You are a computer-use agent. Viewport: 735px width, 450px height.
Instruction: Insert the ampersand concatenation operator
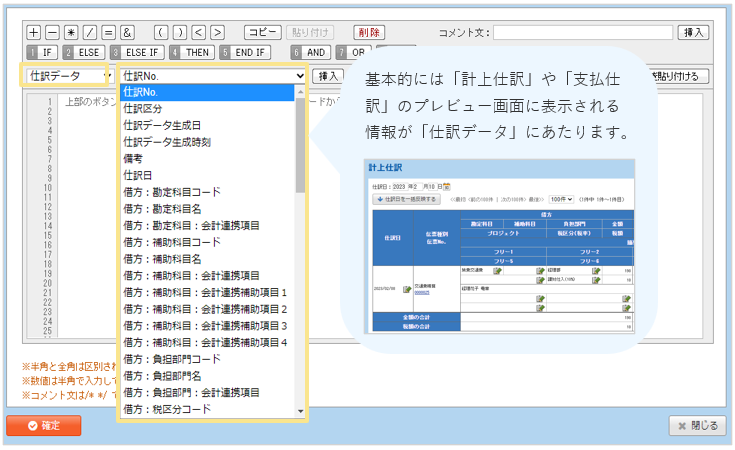click(128, 33)
